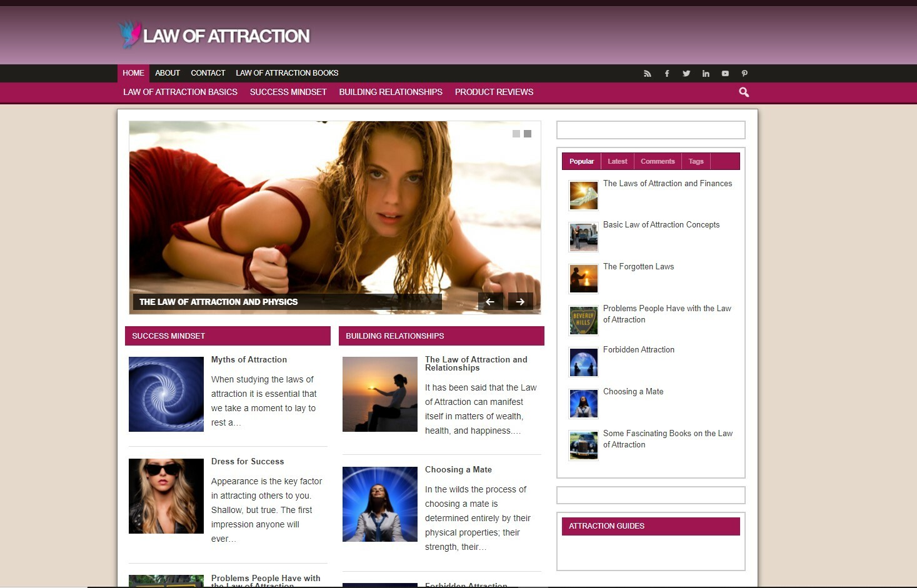This screenshot has width=917, height=588.
Task: Open Myths of Attraction article title
Action: click(x=249, y=360)
